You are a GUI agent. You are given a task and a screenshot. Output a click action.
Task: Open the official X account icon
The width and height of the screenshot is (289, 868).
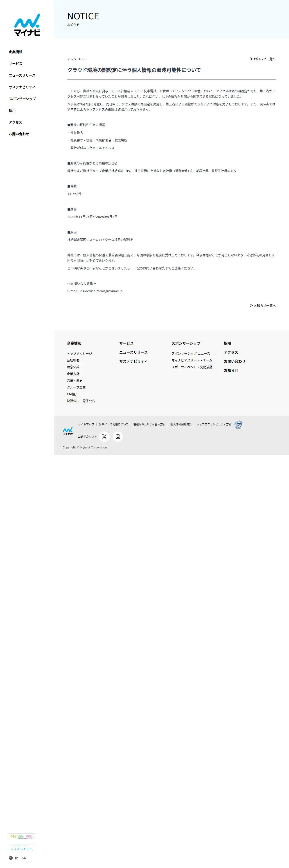[x=104, y=437]
